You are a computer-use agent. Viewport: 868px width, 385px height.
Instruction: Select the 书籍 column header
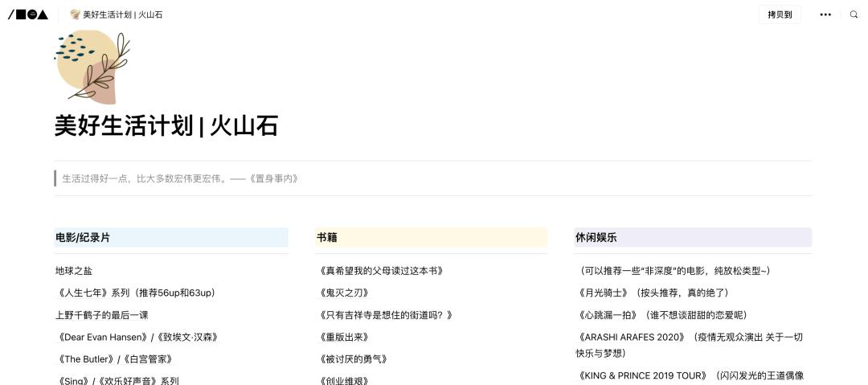(432, 238)
